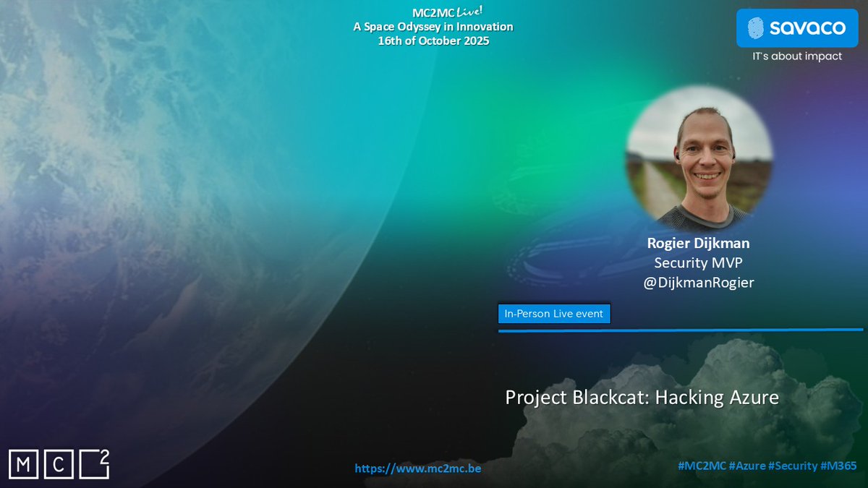This screenshot has height=488, width=868.
Task: Click the #Azure hashtag
Action: (x=746, y=467)
